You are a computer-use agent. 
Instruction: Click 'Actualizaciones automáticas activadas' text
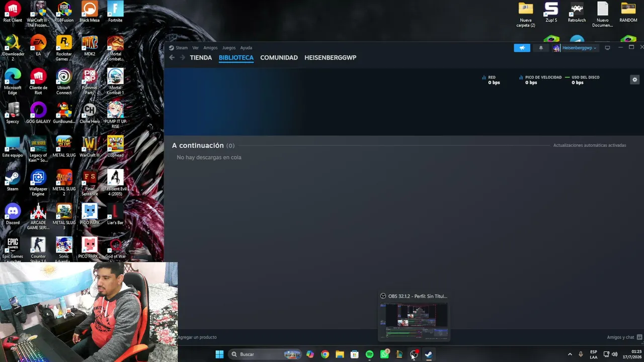coord(590,145)
